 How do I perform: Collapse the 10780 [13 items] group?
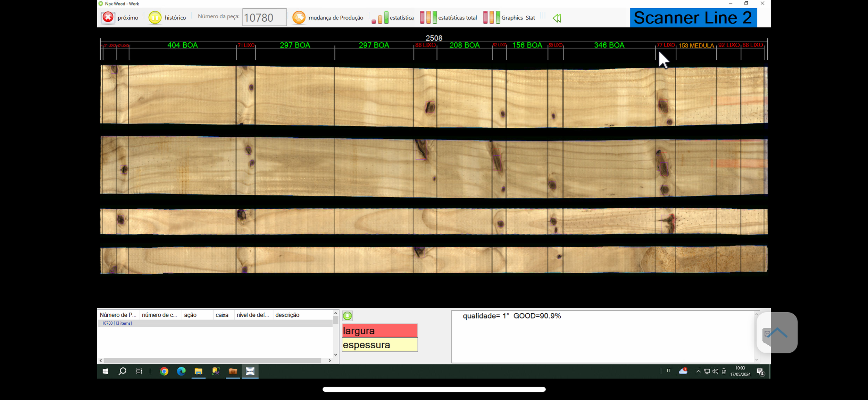pyautogui.click(x=117, y=323)
